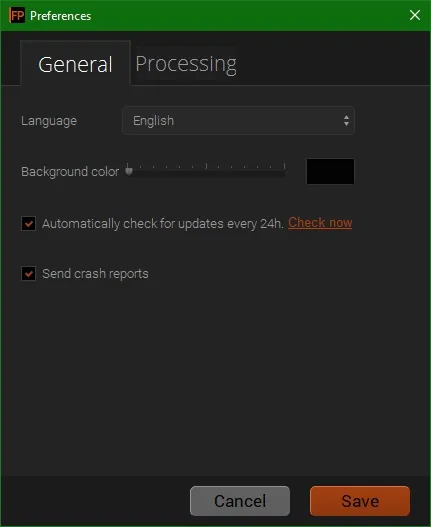The height and width of the screenshot is (527, 431).
Task: Click the Language dropdown arrows
Action: (x=346, y=120)
